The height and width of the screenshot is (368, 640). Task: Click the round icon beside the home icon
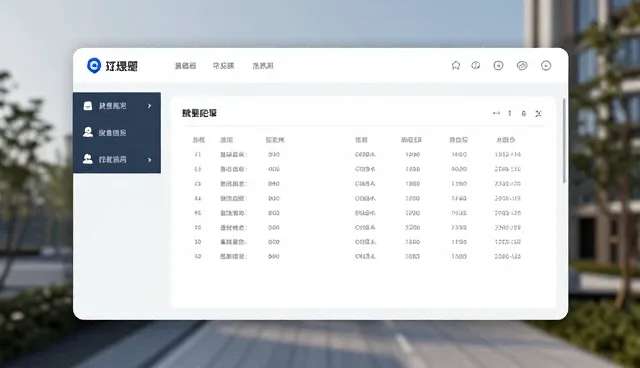tap(476, 65)
